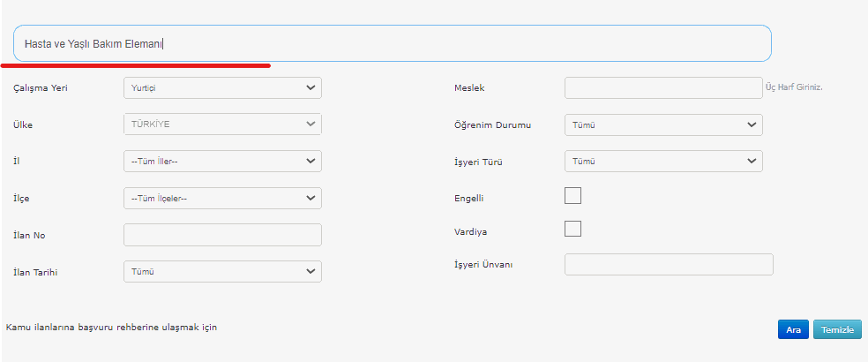868x362 pixels.
Task: Click the Ara search button
Action: [793, 329]
